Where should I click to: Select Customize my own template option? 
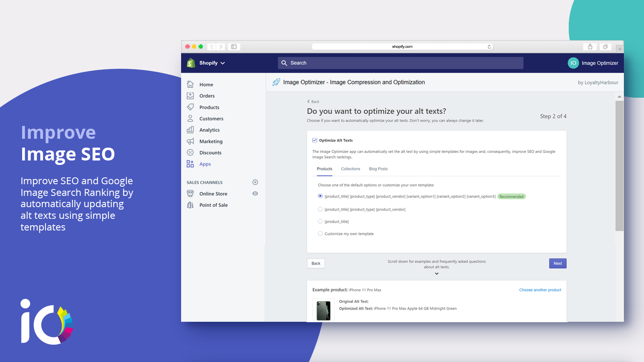point(320,233)
